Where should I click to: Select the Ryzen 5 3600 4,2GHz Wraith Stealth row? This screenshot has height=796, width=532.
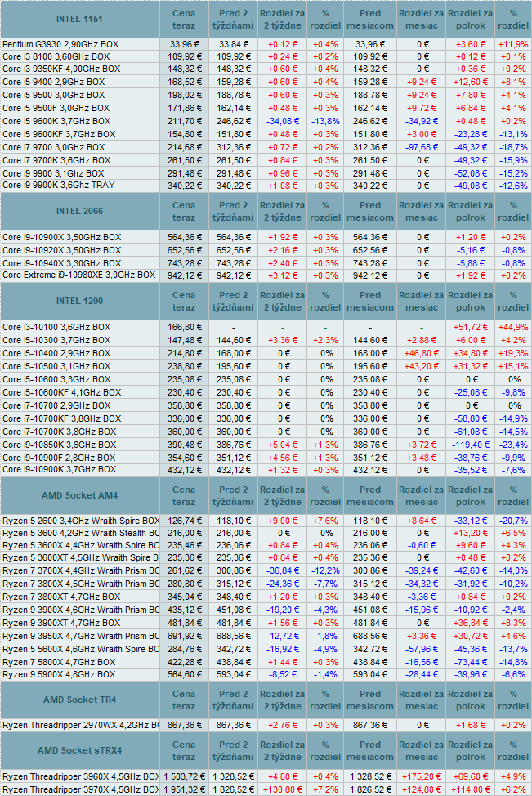coord(81,533)
